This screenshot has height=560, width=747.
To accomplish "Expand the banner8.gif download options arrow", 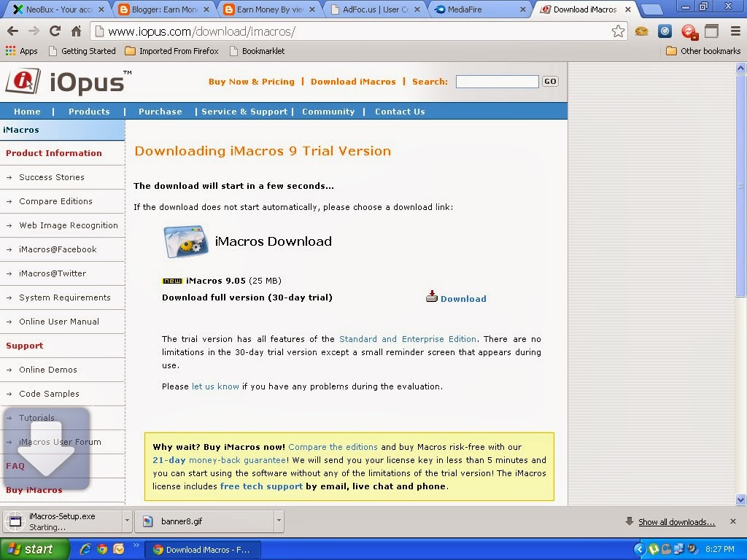I will [279, 521].
